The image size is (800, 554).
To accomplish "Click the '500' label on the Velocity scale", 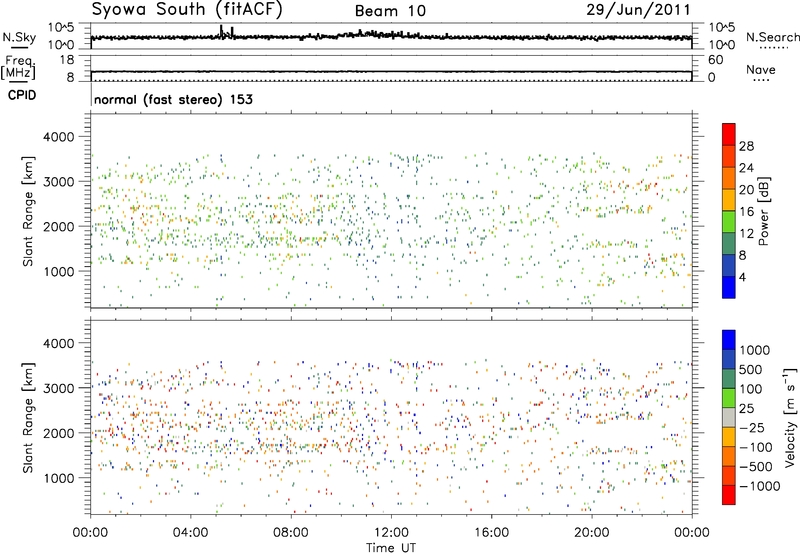I will click(x=751, y=370).
